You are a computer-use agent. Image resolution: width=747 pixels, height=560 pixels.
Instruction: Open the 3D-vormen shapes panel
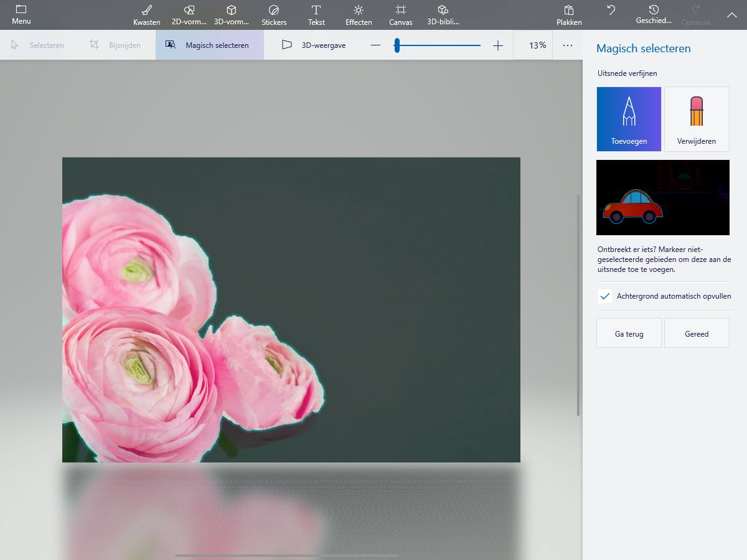click(x=231, y=15)
